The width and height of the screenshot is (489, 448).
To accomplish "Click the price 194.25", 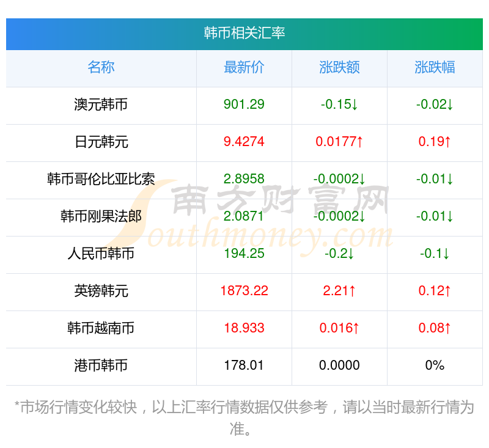I will [244, 254].
